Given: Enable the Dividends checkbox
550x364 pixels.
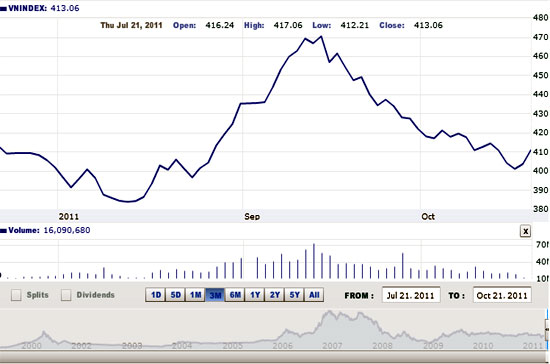Looking at the screenshot, I should coord(66,295).
